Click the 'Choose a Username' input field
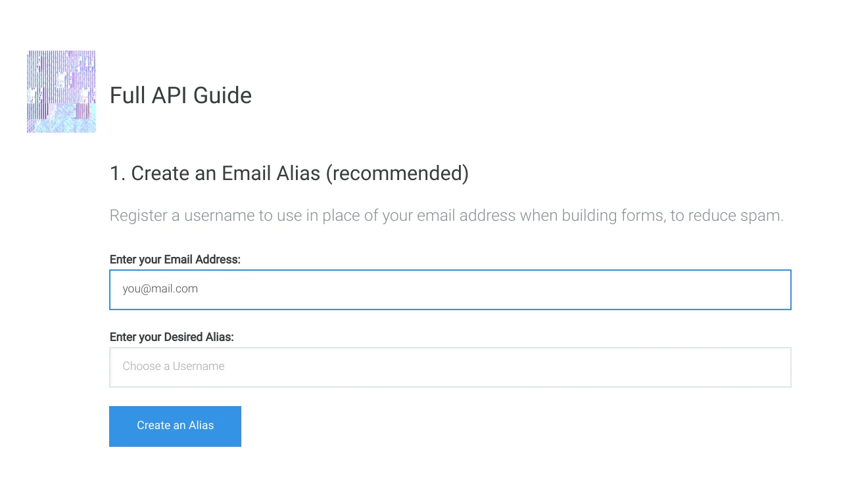860x504 pixels. click(x=450, y=367)
